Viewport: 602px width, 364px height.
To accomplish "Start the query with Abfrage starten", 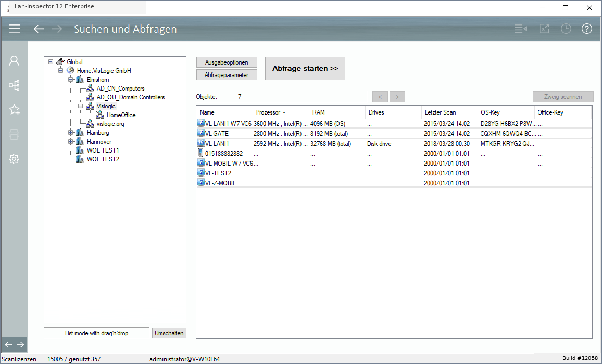I will [305, 68].
